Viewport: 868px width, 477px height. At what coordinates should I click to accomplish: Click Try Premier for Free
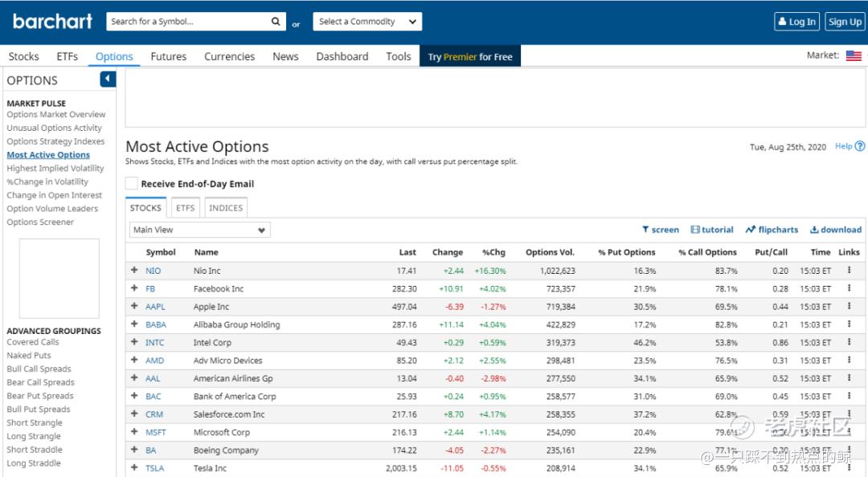(x=470, y=56)
